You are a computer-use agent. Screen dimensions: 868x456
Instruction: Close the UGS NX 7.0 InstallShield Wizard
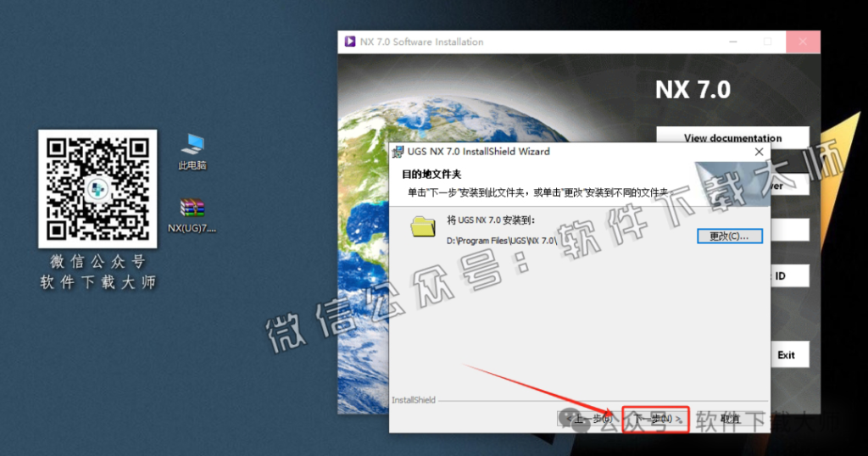pyautogui.click(x=759, y=152)
